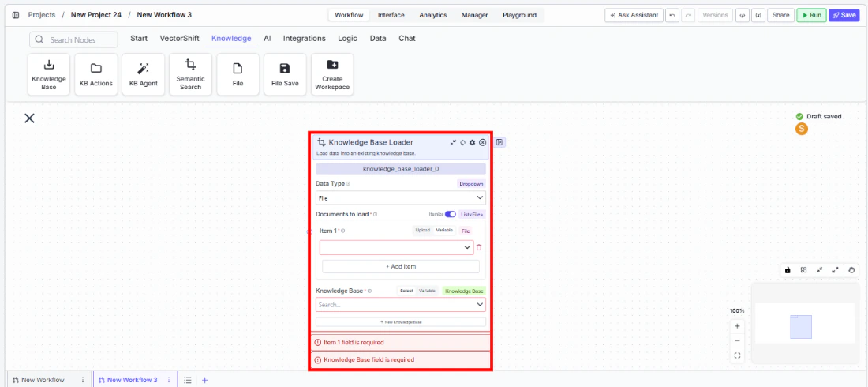Image resolution: width=868 pixels, height=387 pixels.
Task: Open the Item 1 variable dropdown
Action: click(x=396, y=248)
